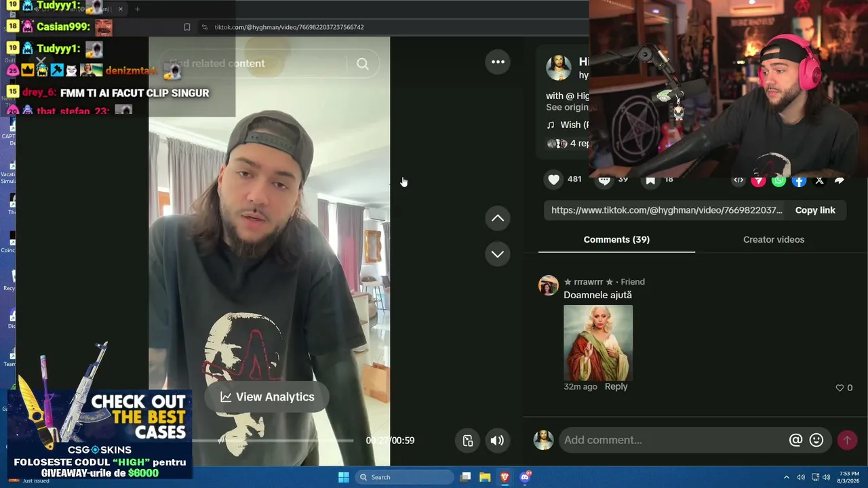Click the video creator's profile avatar

[x=558, y=68]
